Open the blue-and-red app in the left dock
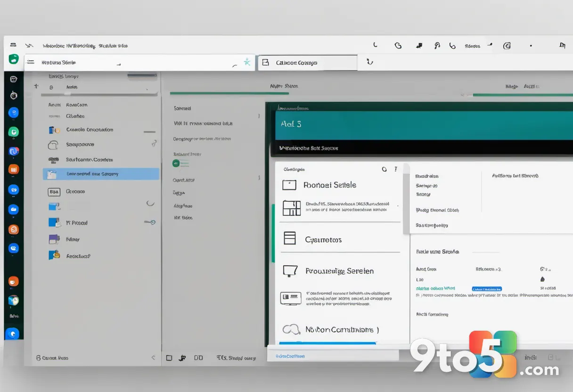This screenshot has height=392, width=573. pyautogui.click(x=14, y=151)
